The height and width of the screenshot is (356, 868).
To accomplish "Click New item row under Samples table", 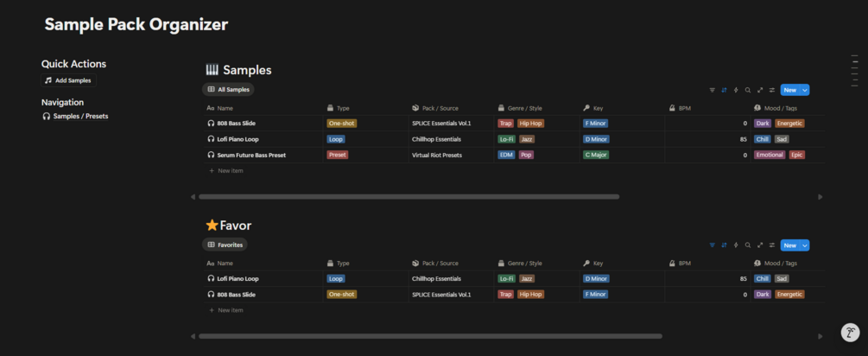I will coord(230,171).
